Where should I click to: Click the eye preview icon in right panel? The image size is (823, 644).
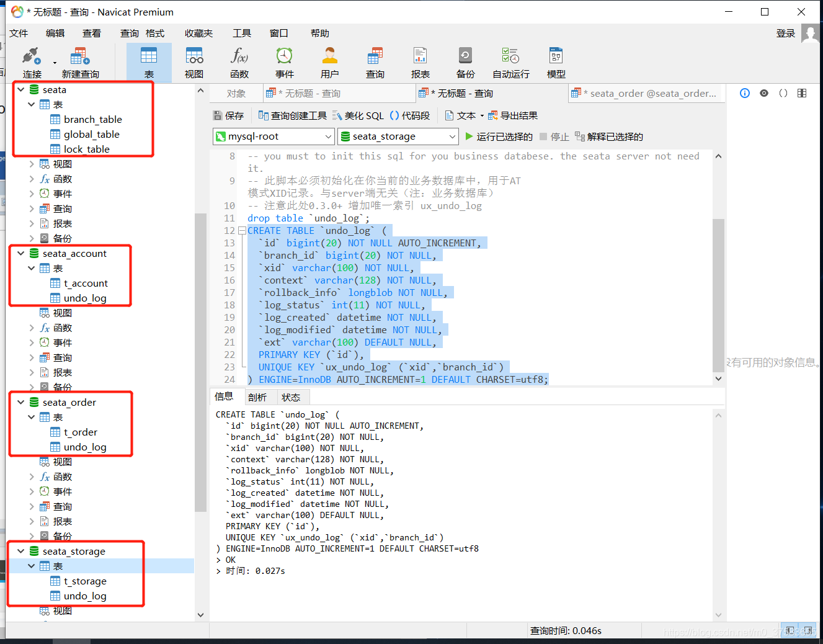point(764,93)
